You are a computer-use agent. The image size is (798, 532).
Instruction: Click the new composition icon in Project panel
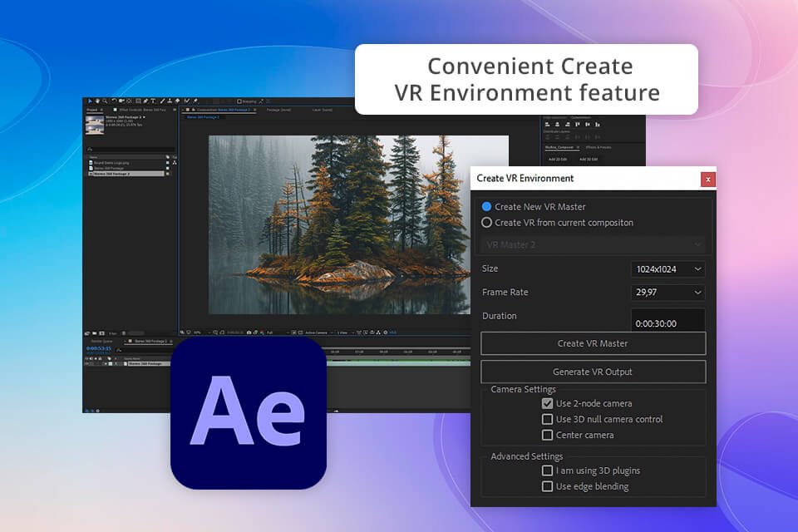[101, 333]
